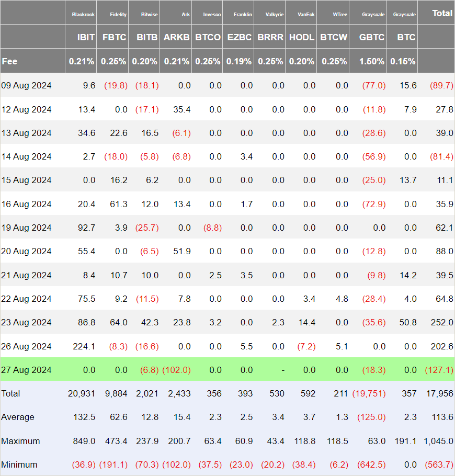Select the BITB ticker header
Viewport: 455px width, 476px height.
pos(147,37)
